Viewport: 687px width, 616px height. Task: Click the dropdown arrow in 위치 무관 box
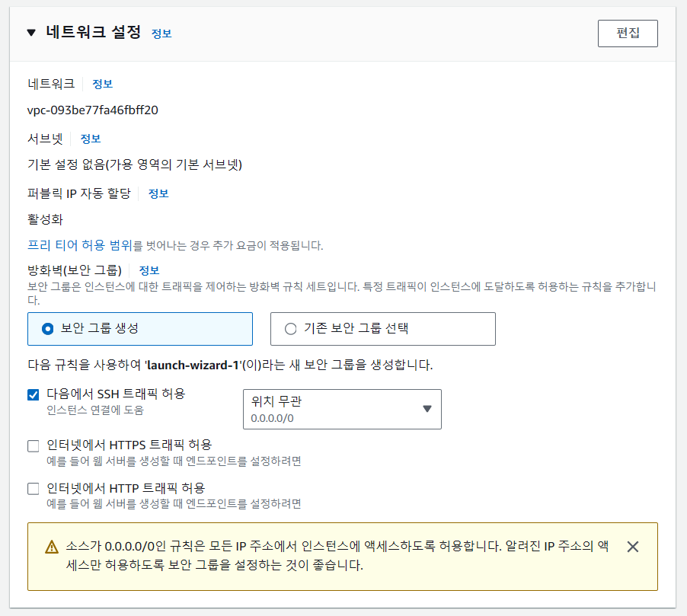[x=427, y=409]
